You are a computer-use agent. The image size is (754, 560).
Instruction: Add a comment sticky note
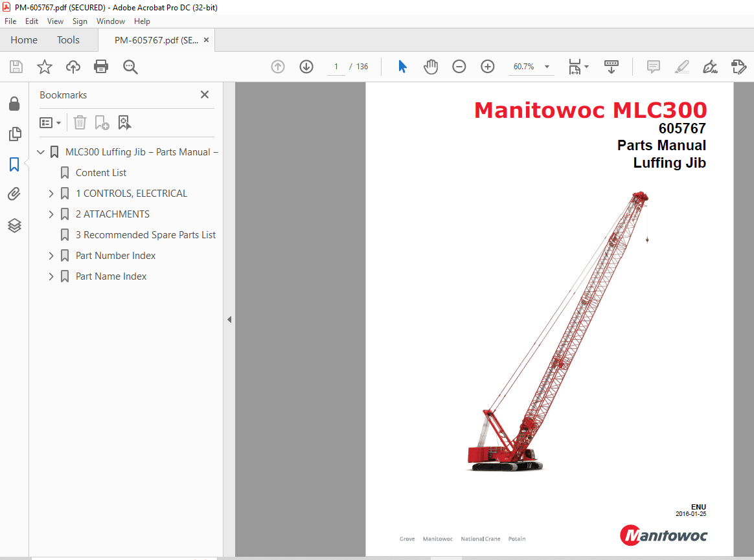pyautogui.click(x=653, y=66)
